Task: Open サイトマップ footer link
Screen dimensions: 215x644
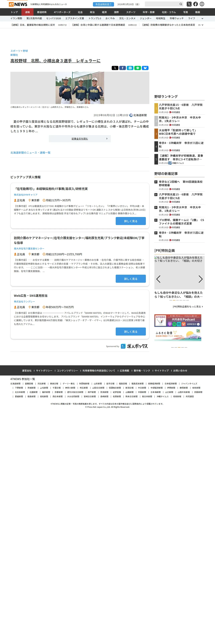Action: pyautogui.click(x=162, y=370)
